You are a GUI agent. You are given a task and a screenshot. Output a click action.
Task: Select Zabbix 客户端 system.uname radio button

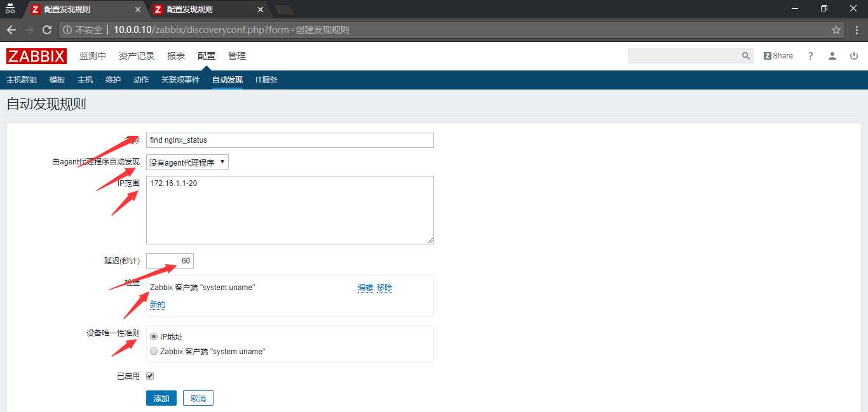tap(154, 351)
